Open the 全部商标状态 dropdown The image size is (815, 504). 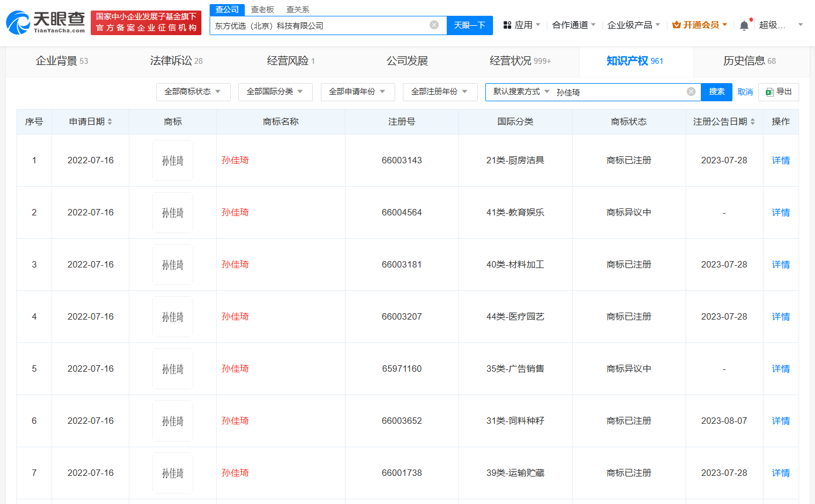coord(193,92)
